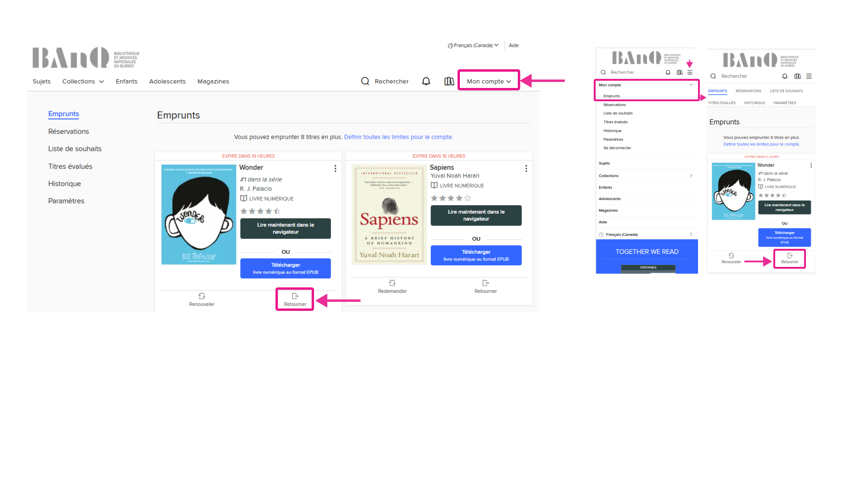Select Paramètres in the desktop sidebar

(x=66, y=201)
